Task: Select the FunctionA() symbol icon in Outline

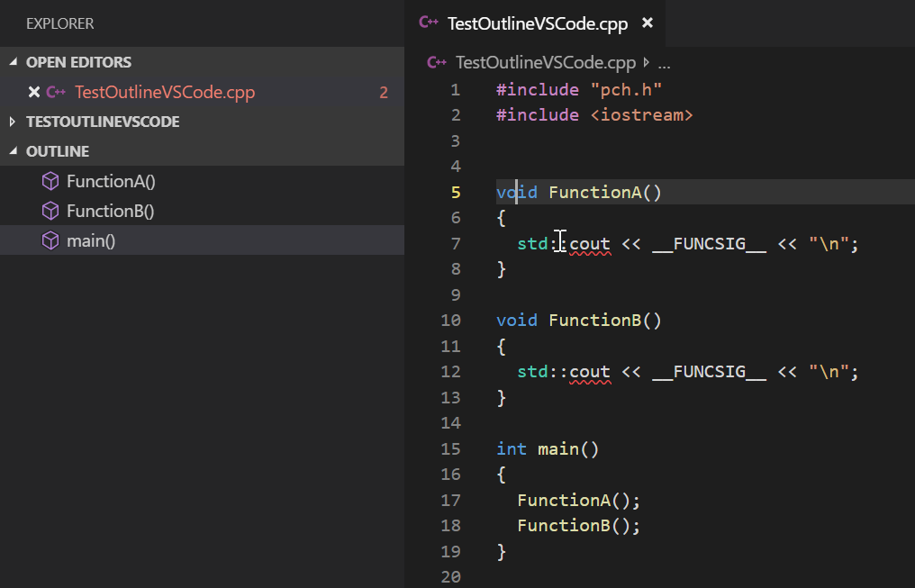Action: point(50,180)
